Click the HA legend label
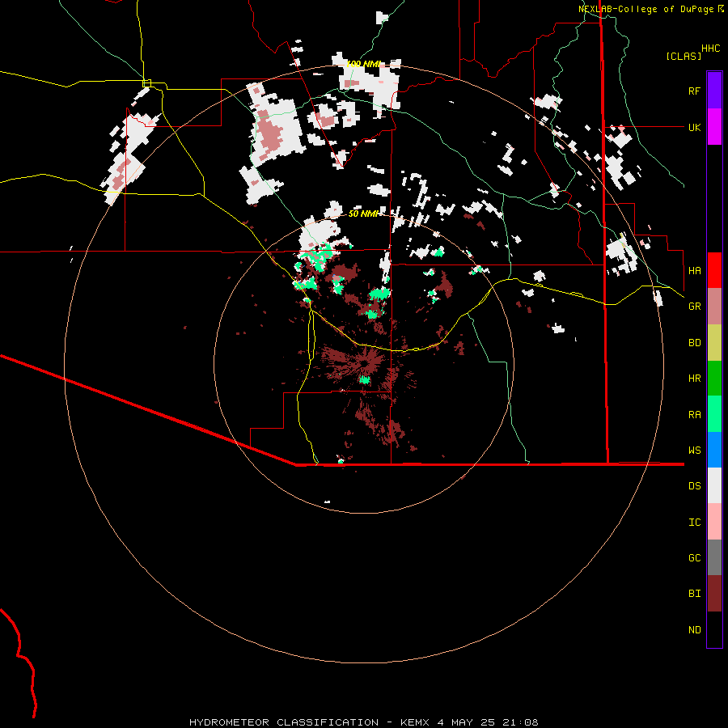The image size is (728, 728). 694,271
